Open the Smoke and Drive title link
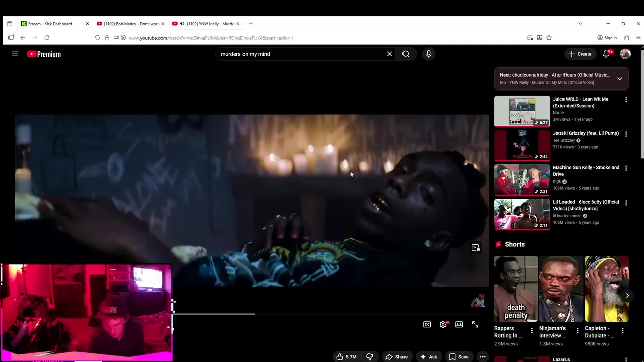Viewport: 644px width, 362px height. click(x=586, y=171)
